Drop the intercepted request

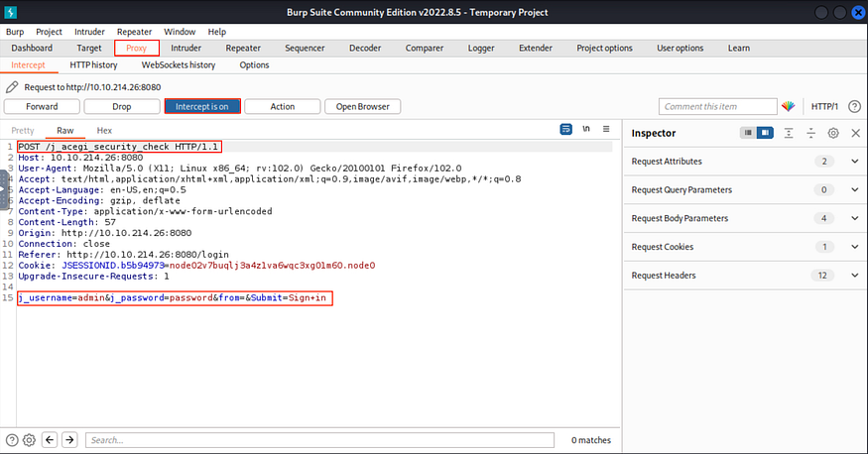[122, 106]
